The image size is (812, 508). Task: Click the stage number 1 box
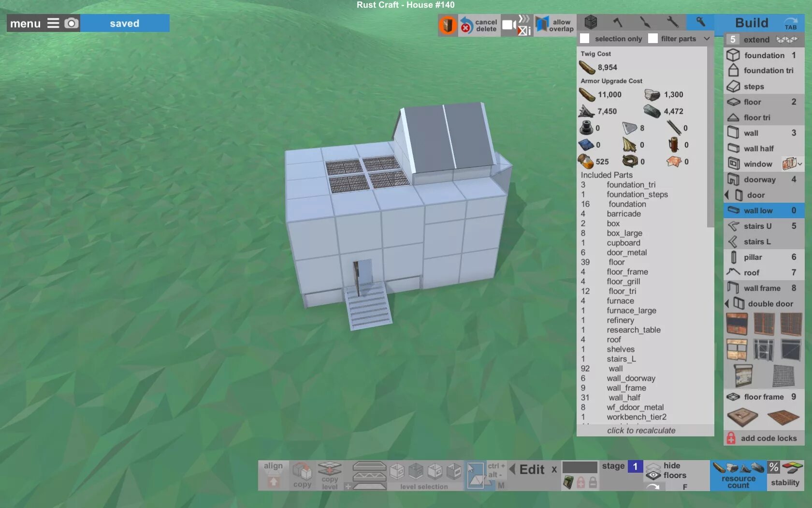click(x=635, y=466)
